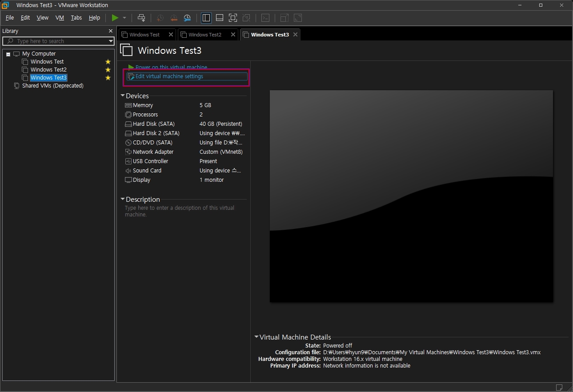Click the Network Adapter device row

point(185,152)
